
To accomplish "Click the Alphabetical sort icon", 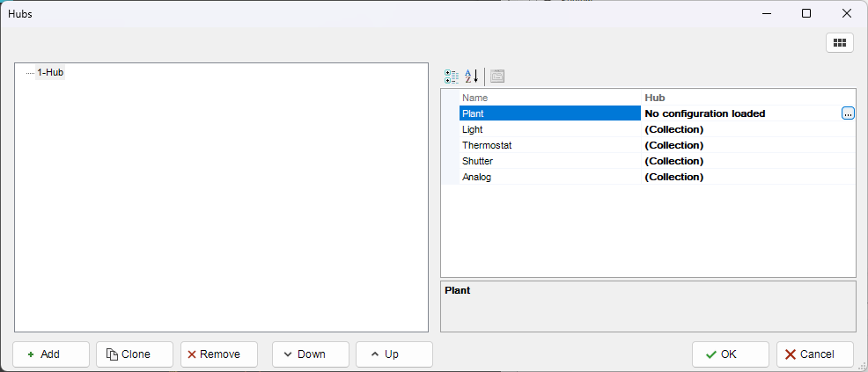I will pyautogui.click(x=472, y=77).
